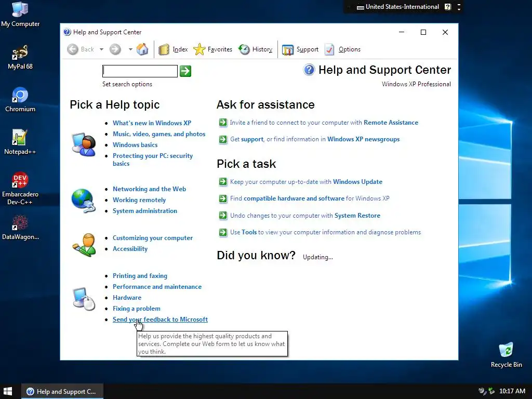Open the Back history dropdown arrow
The width and height of the screenshot is (532, 399).
[101, 49]
